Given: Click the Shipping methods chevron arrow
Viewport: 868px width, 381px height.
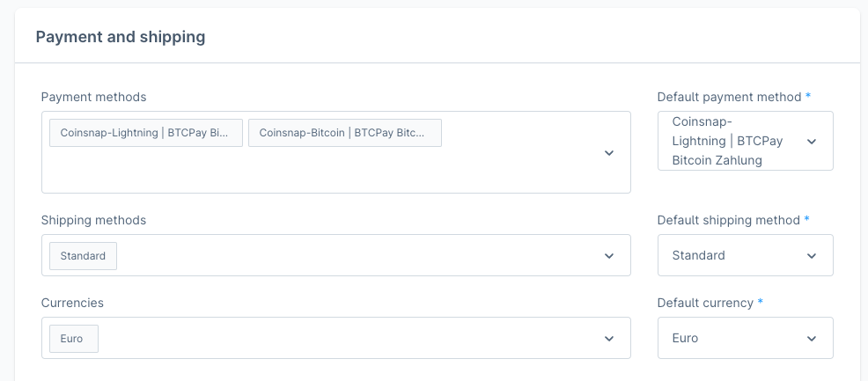Looking at the screenshot, I should click(608, 256).
